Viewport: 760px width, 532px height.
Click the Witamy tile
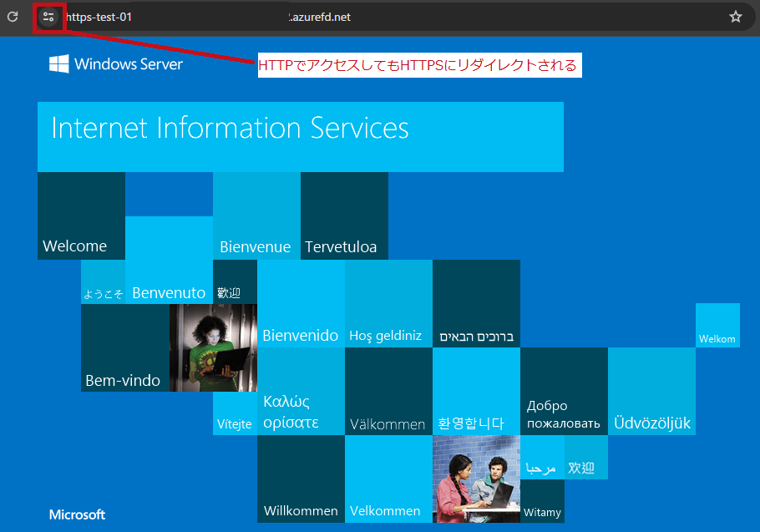pos(542,501)
